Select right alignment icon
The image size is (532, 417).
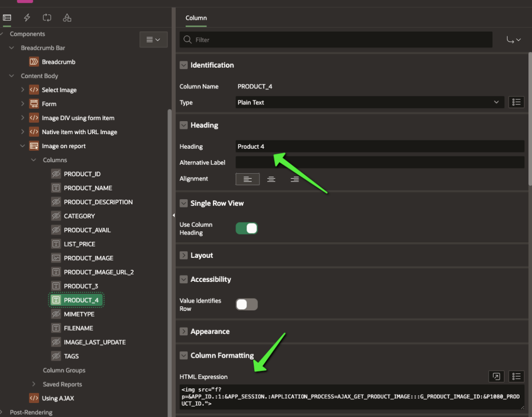(294, 179)
